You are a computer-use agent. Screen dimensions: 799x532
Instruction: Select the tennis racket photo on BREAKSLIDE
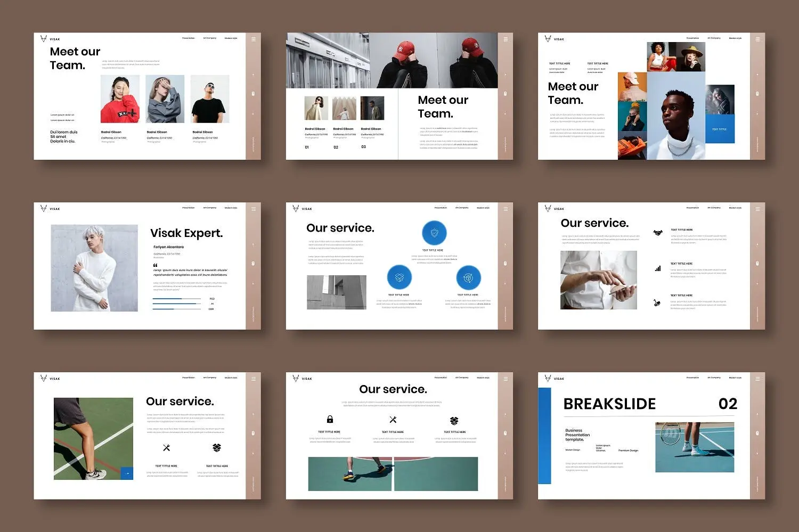[695, 447]
